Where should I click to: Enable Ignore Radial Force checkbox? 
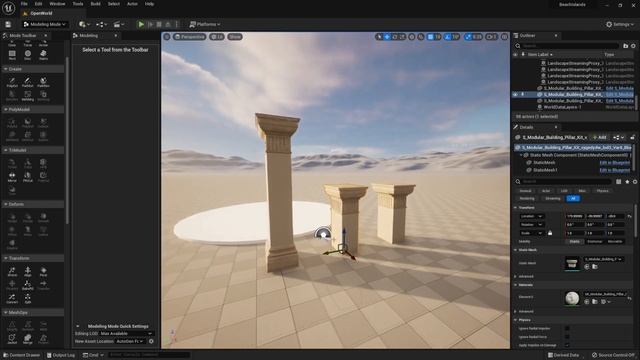click(x=567, y=337)
